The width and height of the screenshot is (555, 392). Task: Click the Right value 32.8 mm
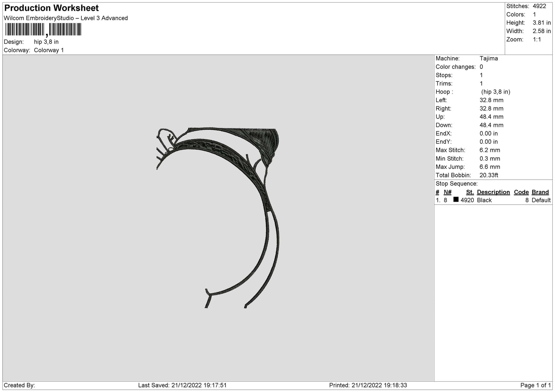tap(491, 109)
